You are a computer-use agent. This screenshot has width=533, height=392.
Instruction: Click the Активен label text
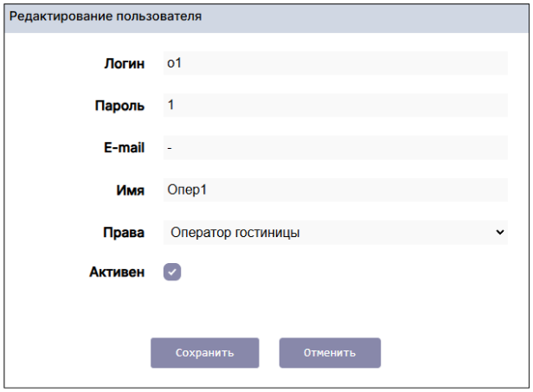117,273
